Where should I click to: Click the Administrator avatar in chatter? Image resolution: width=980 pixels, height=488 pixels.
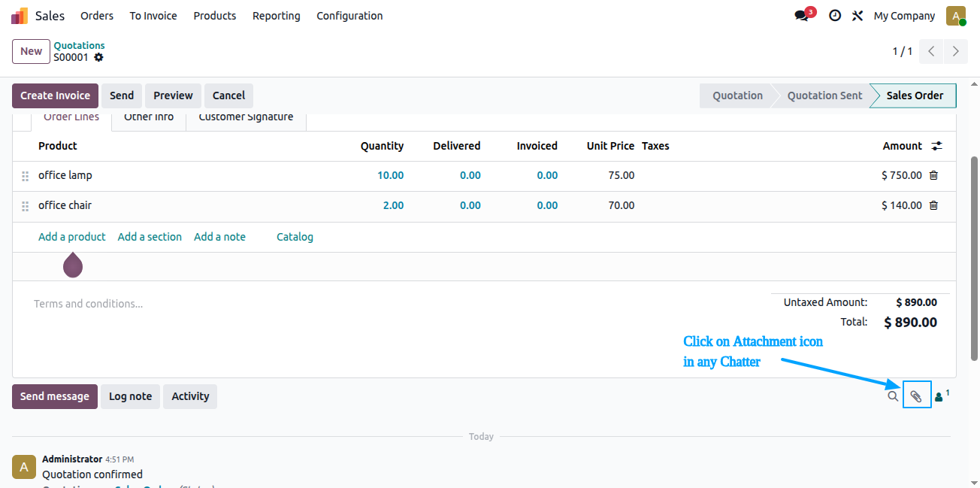(x=24, y=467)
